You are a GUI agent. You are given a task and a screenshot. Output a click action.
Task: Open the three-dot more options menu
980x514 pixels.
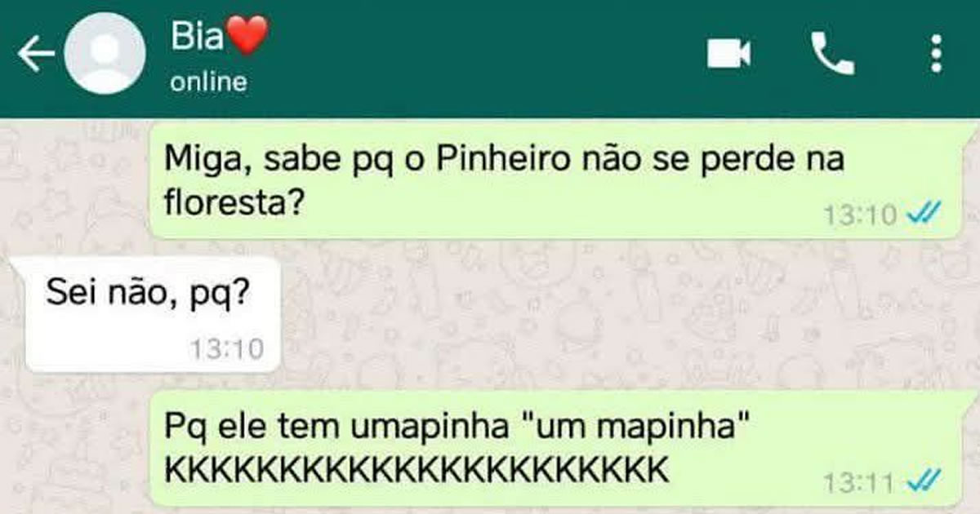[x=936, y=55]
